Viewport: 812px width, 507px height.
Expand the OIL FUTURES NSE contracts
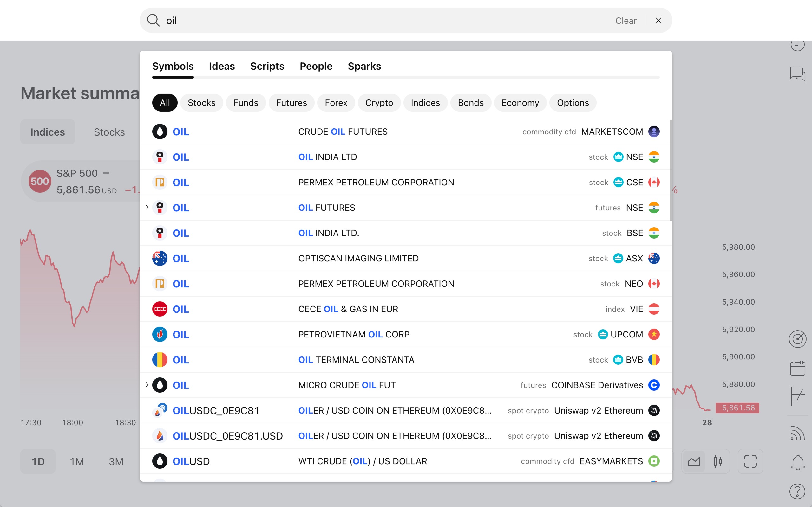(x=147, y=208)
